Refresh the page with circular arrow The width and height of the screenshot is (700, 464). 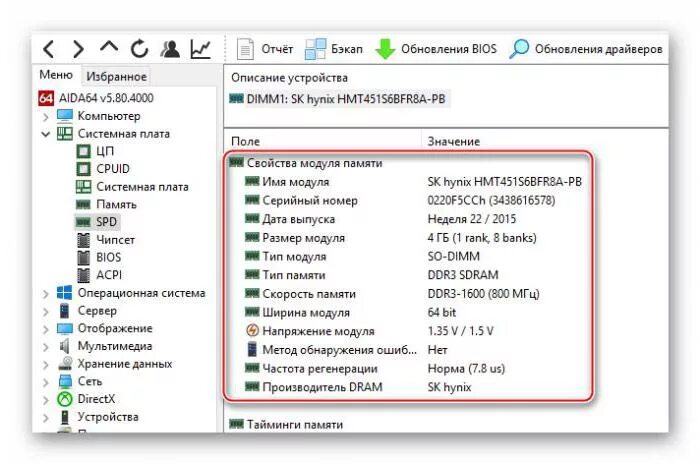point(139,49)
